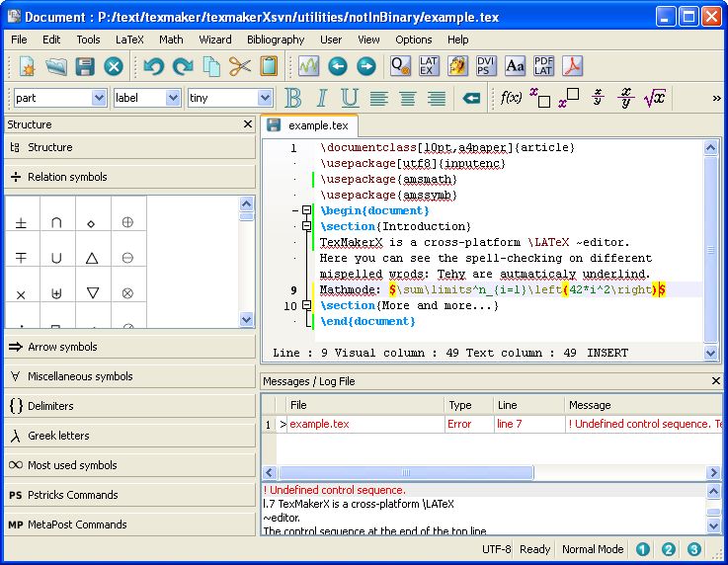728x565 pixels.
Task: Open the Wizard menu
Action: (215, 40)
